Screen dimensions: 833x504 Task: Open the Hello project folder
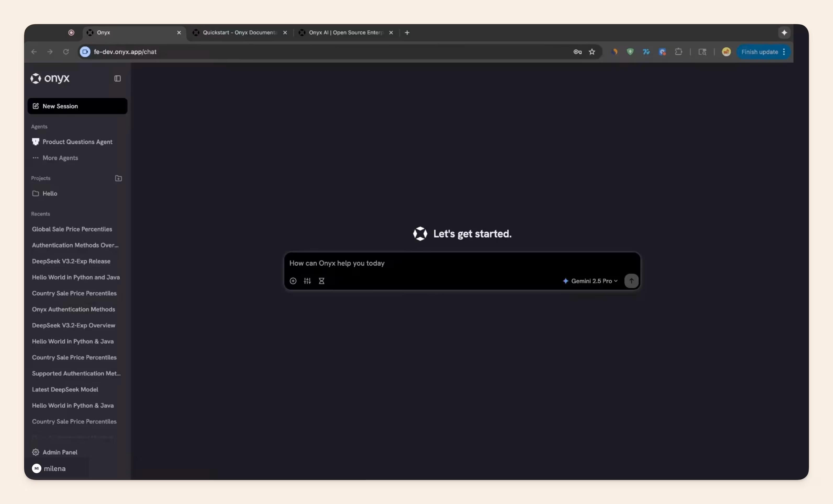coord(77,193)
